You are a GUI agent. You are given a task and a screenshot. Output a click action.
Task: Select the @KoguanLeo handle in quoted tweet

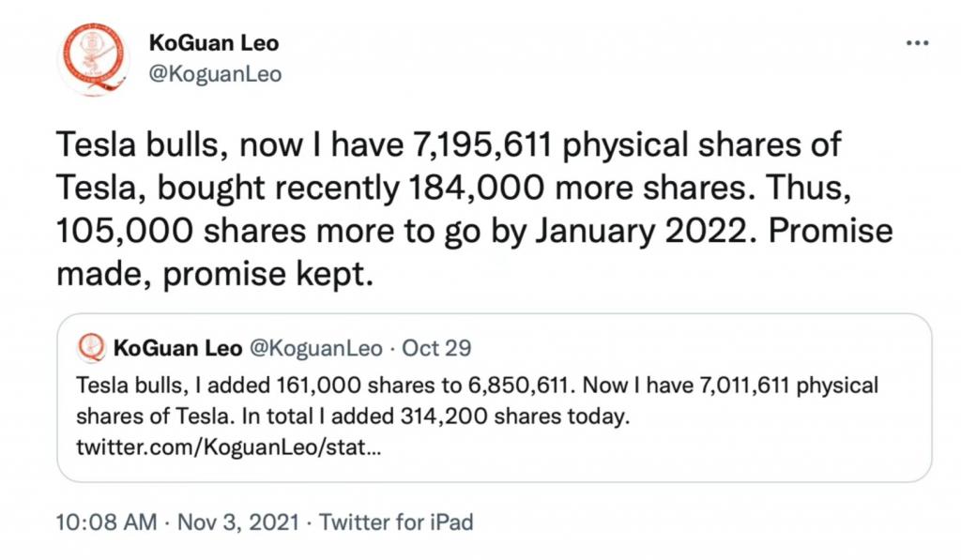click(315, 348)
